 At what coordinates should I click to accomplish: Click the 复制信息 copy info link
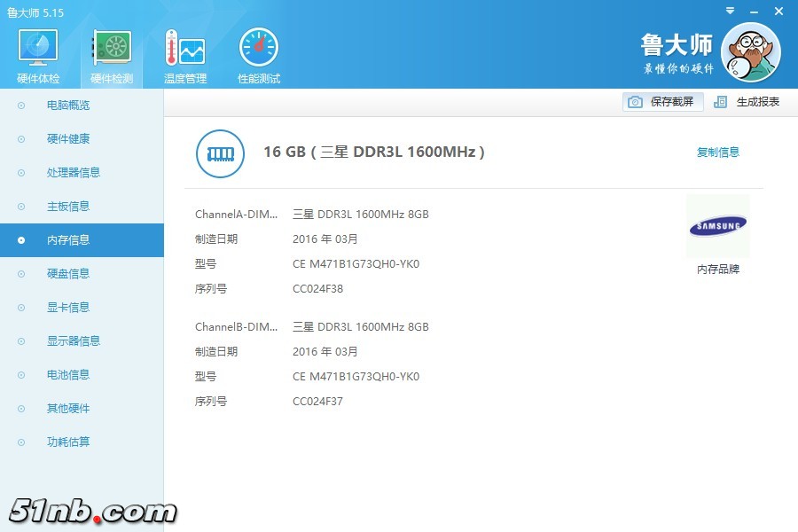(717, 153)
